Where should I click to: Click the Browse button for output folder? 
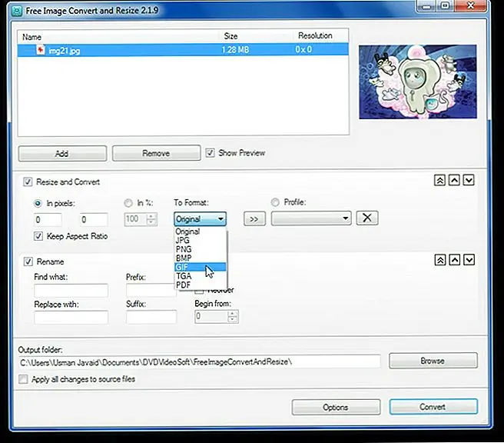click(x=433, y=361)
